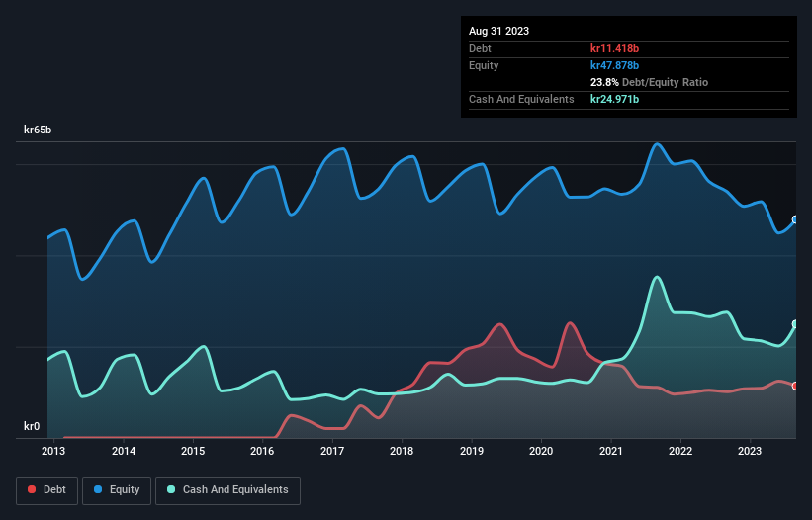
Task: Select the 2013 label on the x-axis
Action: [x=53, y=452]
